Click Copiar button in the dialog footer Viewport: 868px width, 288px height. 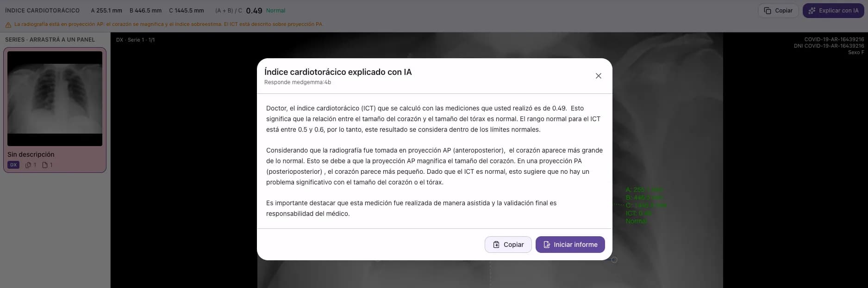pyautogui.click(x=508, y=245)
